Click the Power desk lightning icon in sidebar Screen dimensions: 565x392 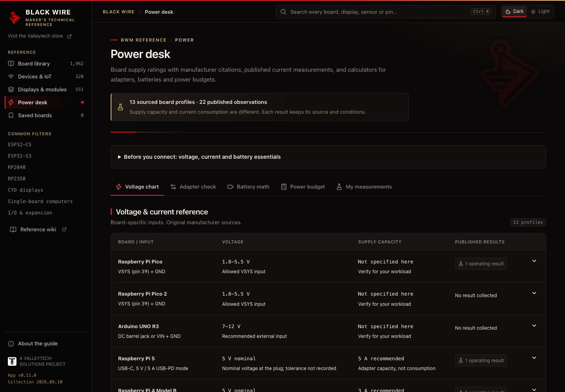coord(11,102)
